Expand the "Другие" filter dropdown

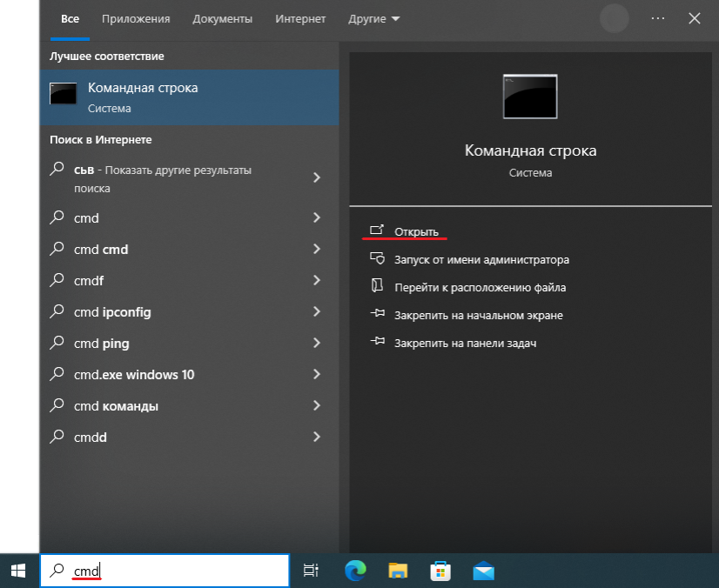click(x=374, y=18)
